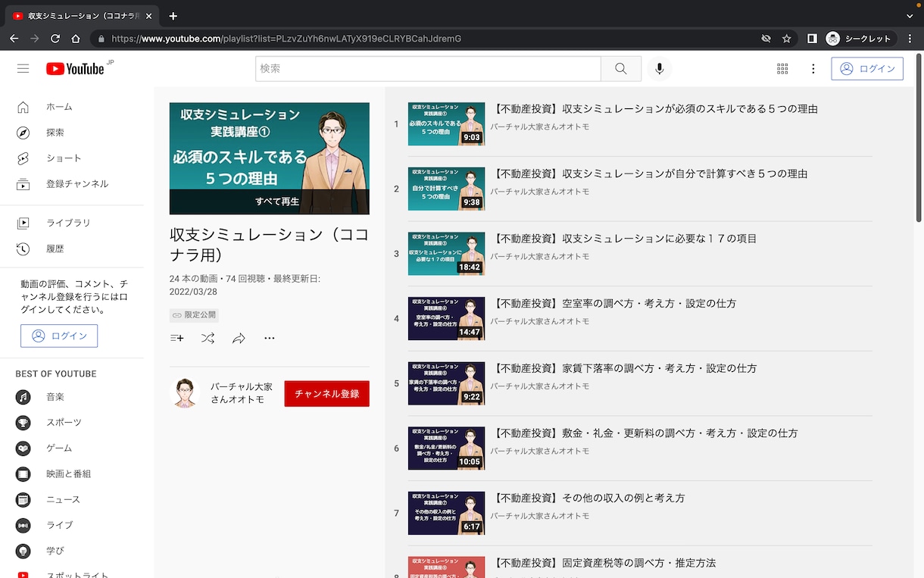Open the バーチャル大家さんオオトモ channel name link
The width and height of the screenshot is (924, 578).
(x=242, y=393)
